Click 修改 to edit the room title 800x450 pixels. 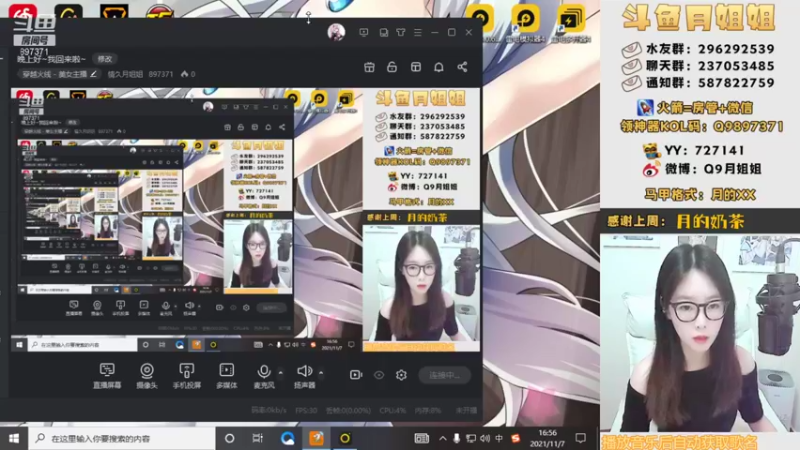click(105, 59)
